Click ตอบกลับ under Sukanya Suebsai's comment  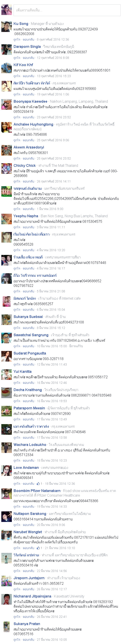pos(28,328)
